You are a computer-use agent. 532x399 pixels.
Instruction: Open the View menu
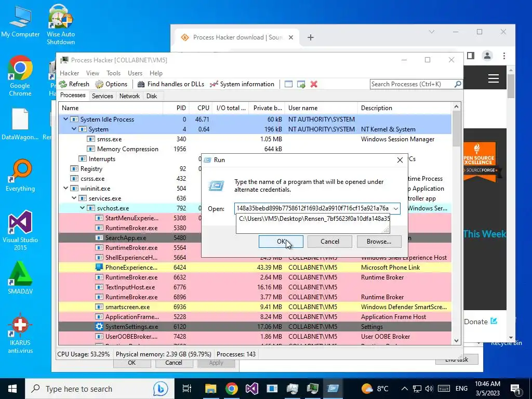click(92, 73)
